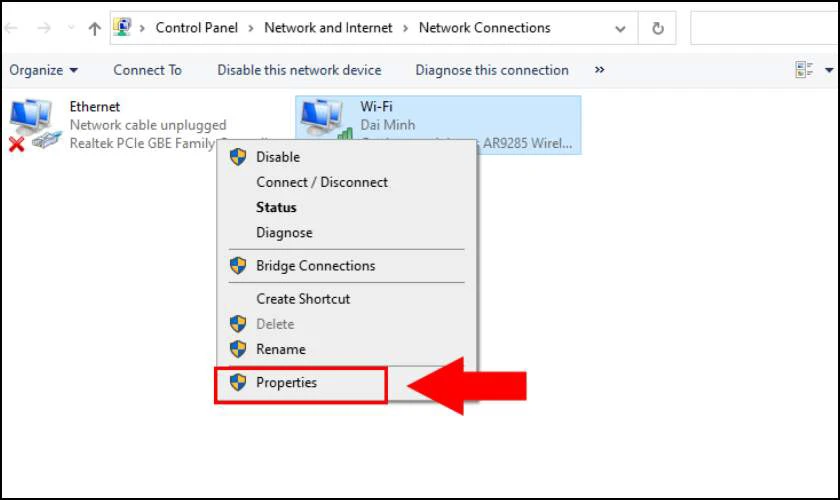
Task: Click shield icon beside Properties
Action: tap(238, 383)
